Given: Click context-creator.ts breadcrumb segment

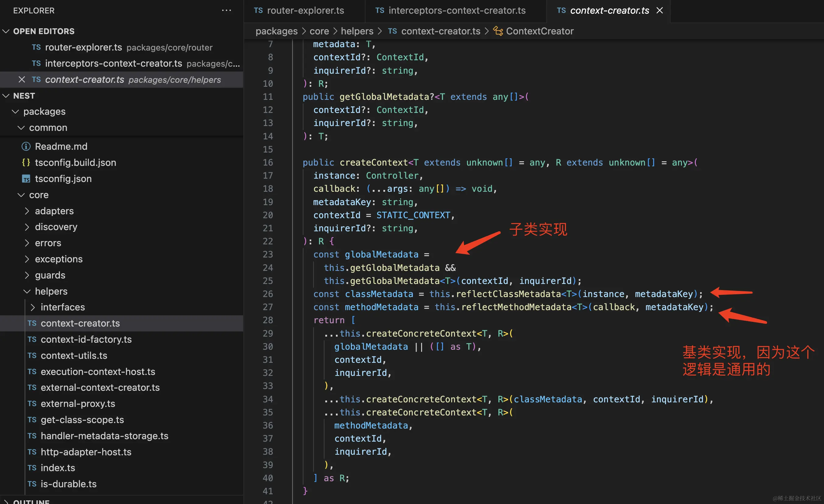Looking at the screenshot, I should (x=440, y=31).
